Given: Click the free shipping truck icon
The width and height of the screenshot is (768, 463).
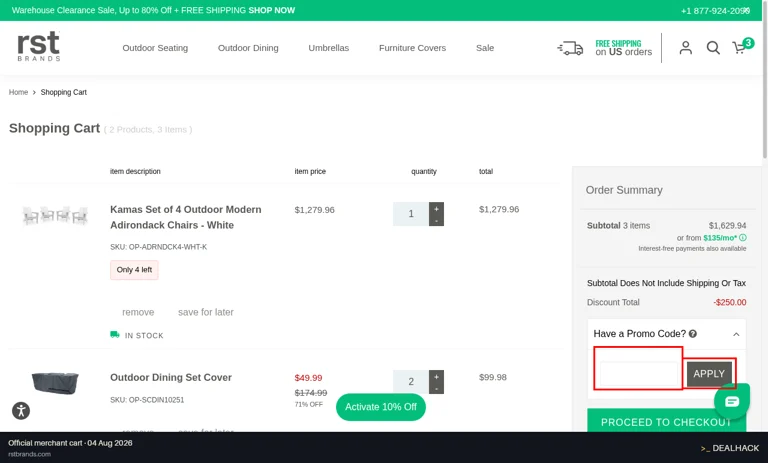Looking at the screenshot, I should click(570, 48).
